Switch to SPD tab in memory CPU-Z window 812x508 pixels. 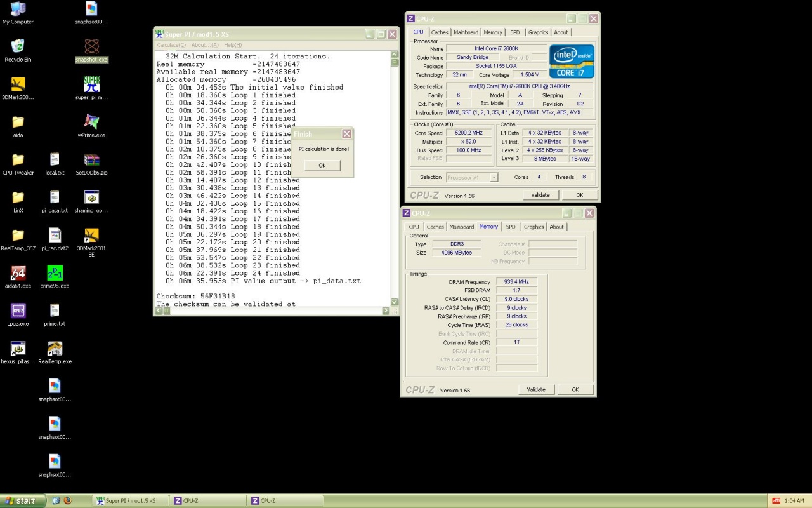point(511,227)
